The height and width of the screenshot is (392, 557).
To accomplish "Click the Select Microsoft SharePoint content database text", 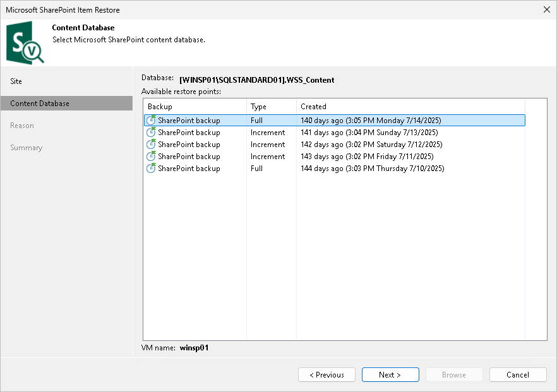I will [x=129, y=40].
